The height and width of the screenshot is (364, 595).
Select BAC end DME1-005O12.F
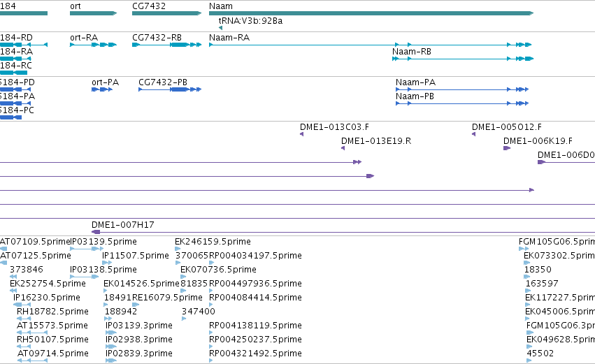click(x=507, y=127)
